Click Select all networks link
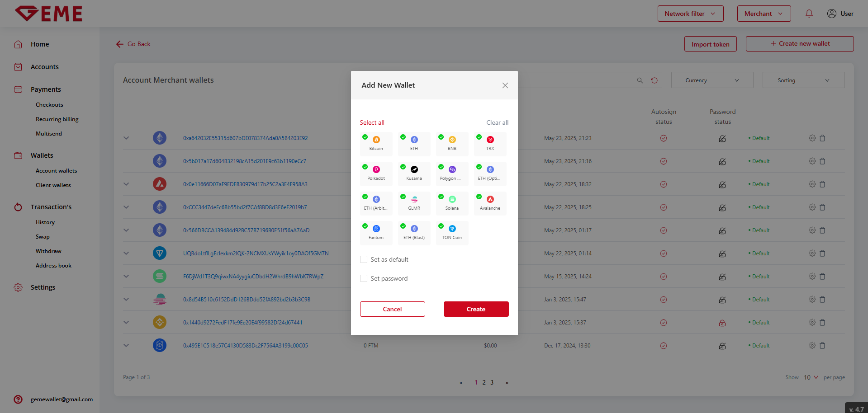The height and width of the screenshot is (413, 868). (372, 122)
